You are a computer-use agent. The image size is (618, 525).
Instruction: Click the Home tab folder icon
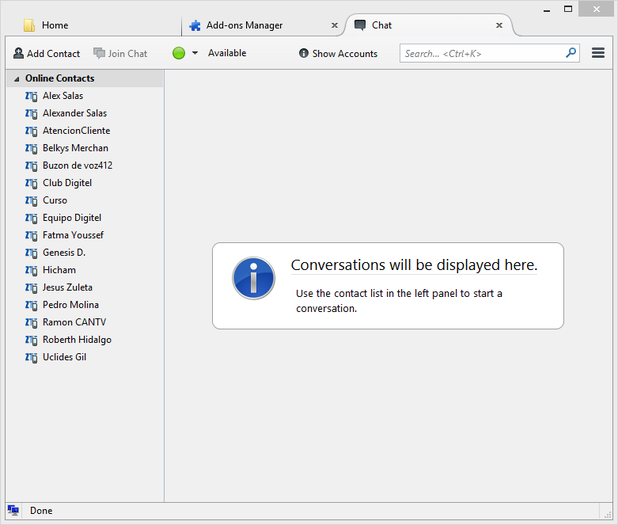coord(29,25)
